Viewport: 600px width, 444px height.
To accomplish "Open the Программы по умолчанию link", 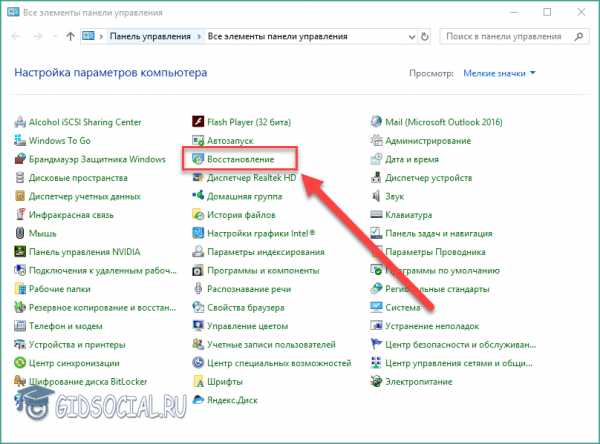I will tap(442, 271).
